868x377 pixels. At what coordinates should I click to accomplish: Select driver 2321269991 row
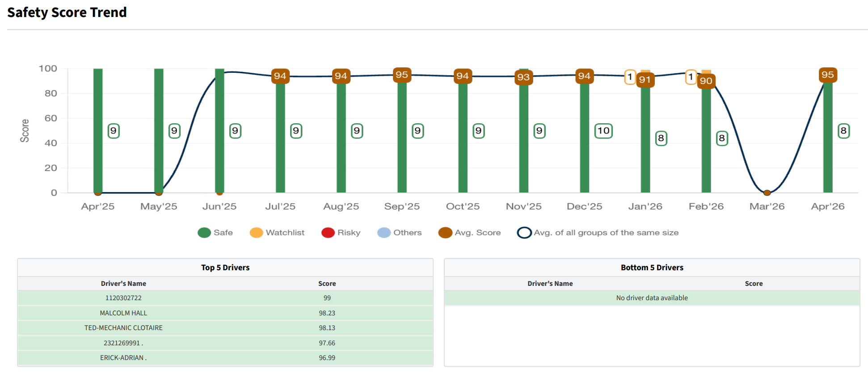pos(225,343)
